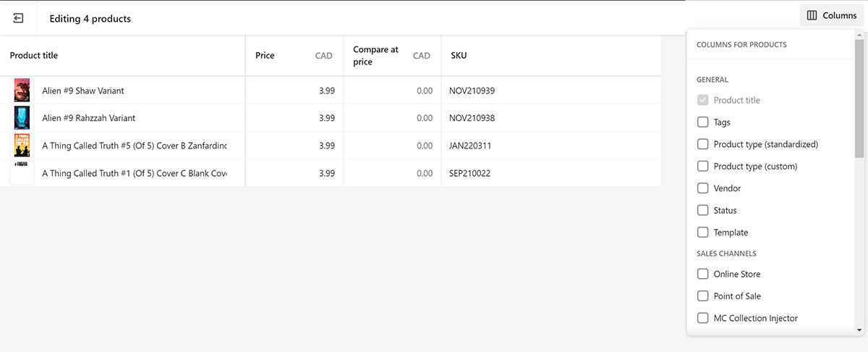Enable the Tags column checkbox
This screenshot has width=868, height=352.
pyautogui.click(x=702, y=122)
